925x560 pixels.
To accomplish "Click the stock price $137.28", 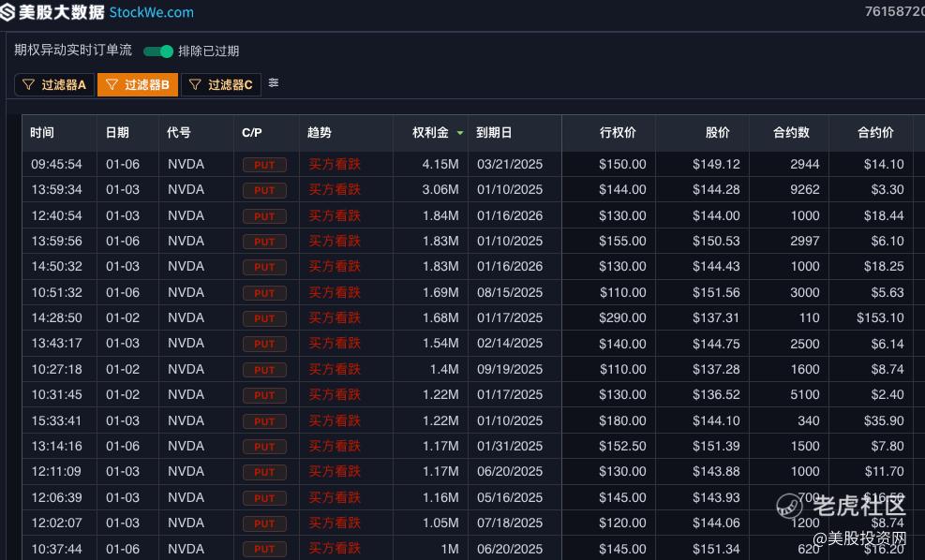I will point(716,369).
